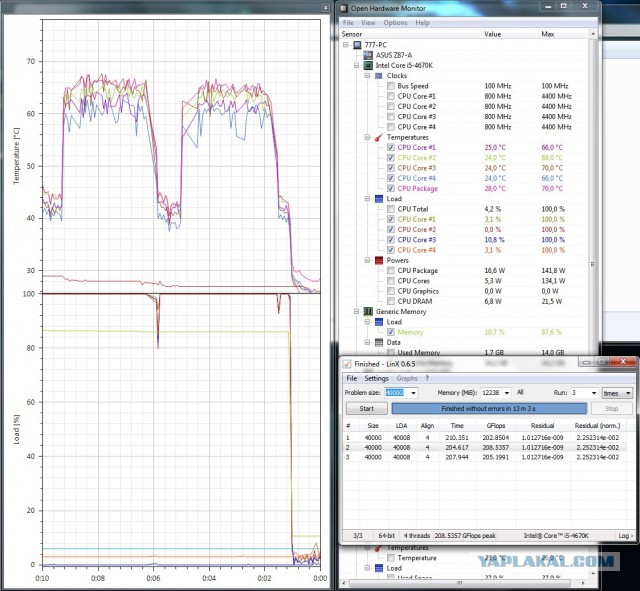This screenshot has height=591, width=640.
Task: Select LinX result row with time 204.617
Action: tap(484, 447)
